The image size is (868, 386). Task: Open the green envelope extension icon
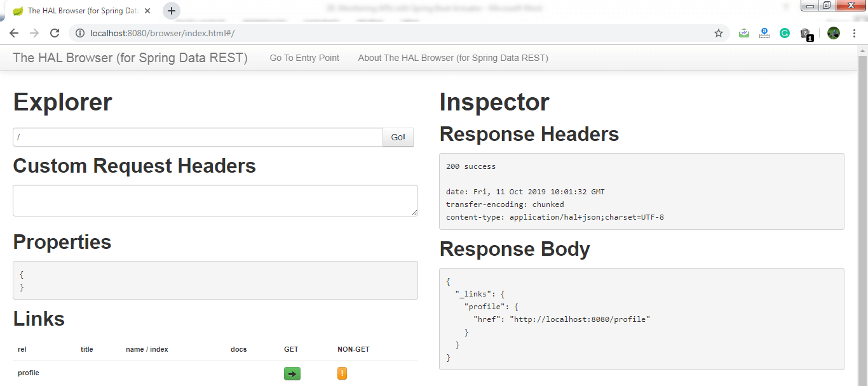pos(743,33)
